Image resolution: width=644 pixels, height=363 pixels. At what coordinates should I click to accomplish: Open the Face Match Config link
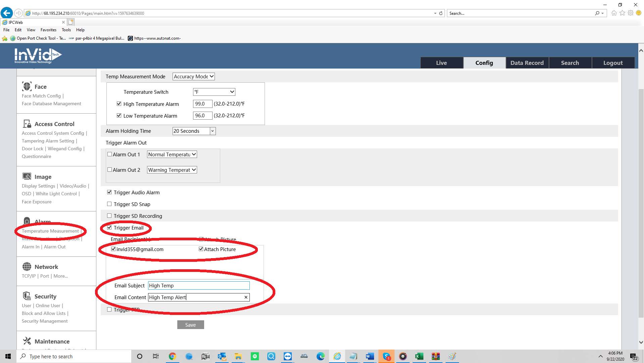(41, 96)
